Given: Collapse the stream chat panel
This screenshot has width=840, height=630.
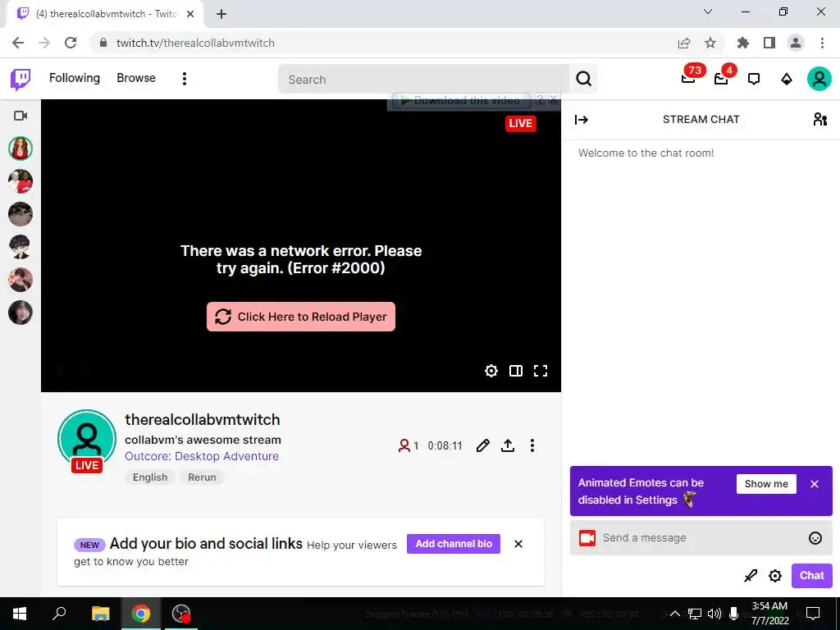Looking at the screenshot, I should [582, 120].
